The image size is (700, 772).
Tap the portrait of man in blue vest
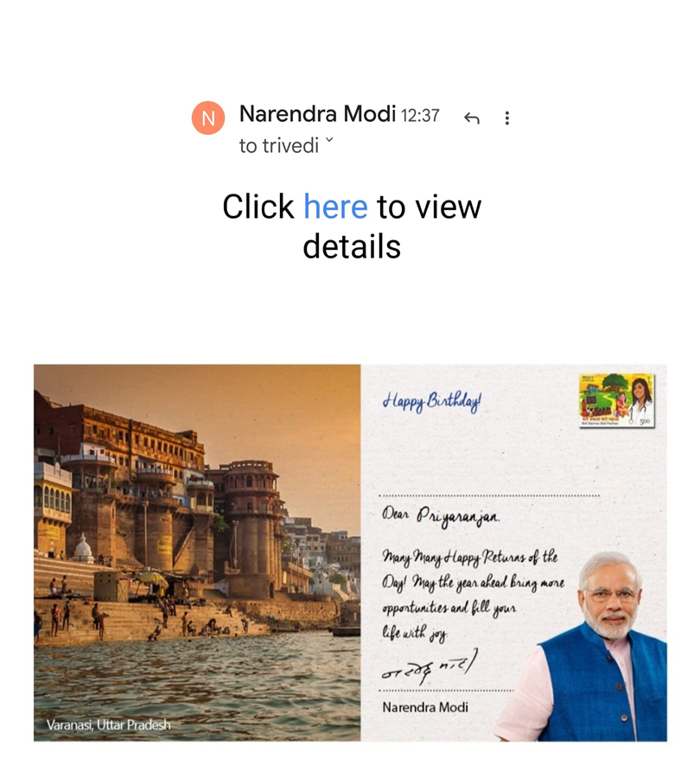pyautogui.click(x=586, y=646)
